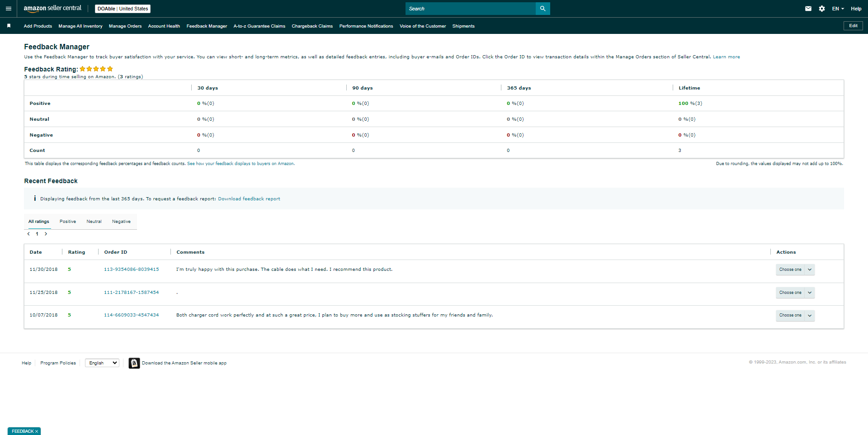Click the 30 days column header
Viewport: 868px width, 435px height.
(208, 88)
